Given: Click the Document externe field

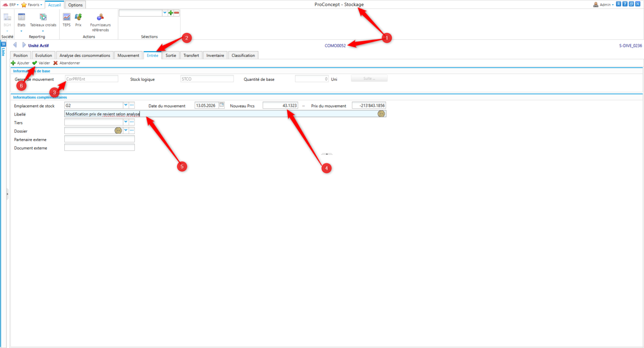Looking at the screenshot, I should (99, 148).
